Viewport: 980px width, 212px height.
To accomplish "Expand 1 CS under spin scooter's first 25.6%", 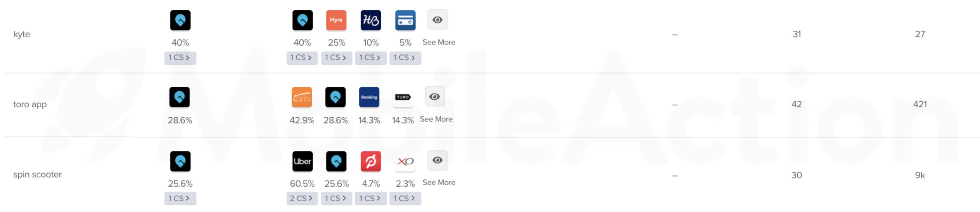I will click(180, 199).
